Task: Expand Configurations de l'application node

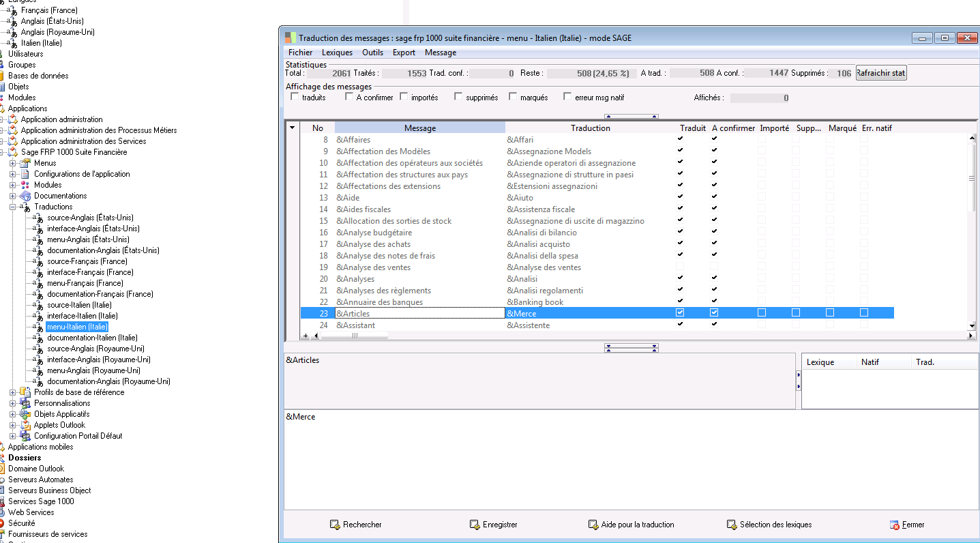Action: click(x=12, y=174)
